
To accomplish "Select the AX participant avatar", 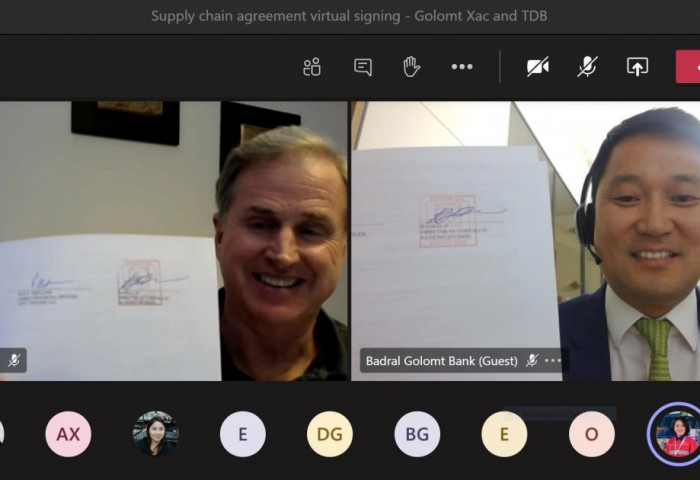I will coord(68,434).
